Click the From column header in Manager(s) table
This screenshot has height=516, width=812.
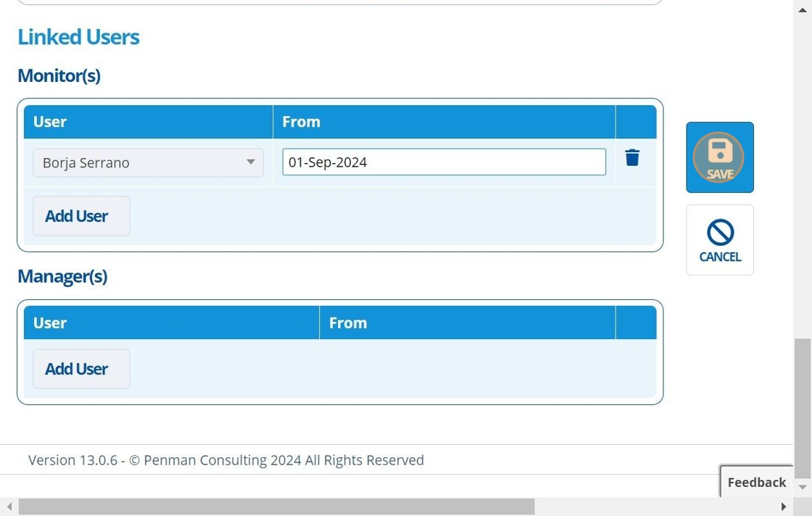pyautogui.click(x=348, y=322)
